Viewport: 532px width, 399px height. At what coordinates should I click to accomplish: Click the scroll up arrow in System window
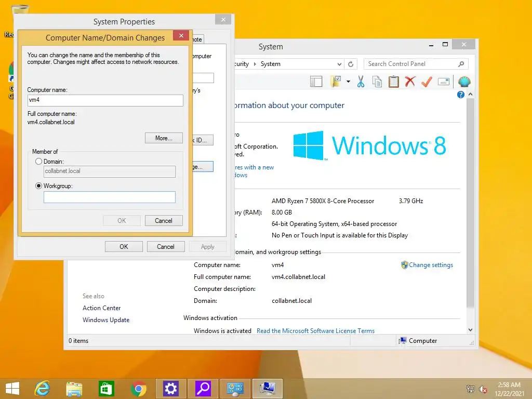[470, 94]
